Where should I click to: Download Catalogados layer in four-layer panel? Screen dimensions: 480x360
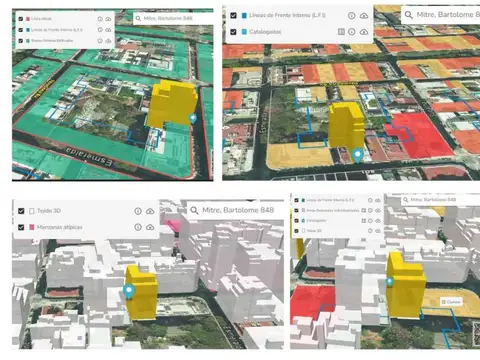[x=378, y=221]
